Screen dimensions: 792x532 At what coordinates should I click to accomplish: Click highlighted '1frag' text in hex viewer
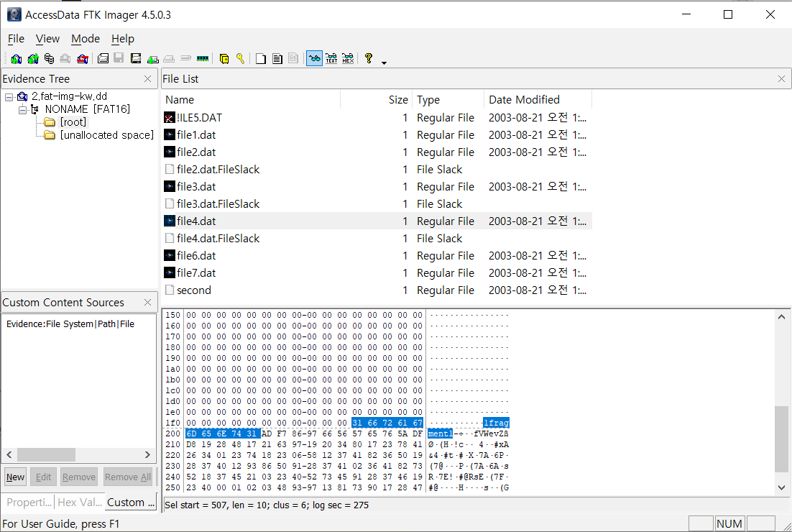[x=496, y=423]
